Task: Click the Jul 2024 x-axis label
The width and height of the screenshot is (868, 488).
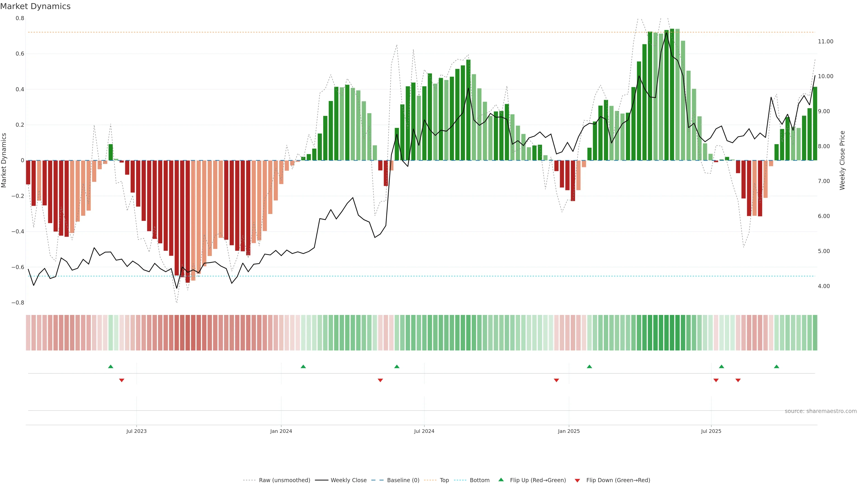Action: point(424,431)
